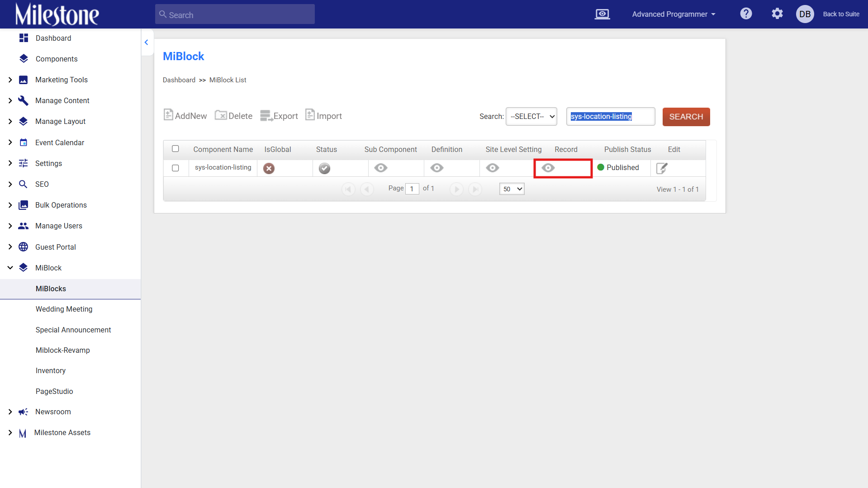Open the settings gear in header
868x488 pixels.
point(777,14)
